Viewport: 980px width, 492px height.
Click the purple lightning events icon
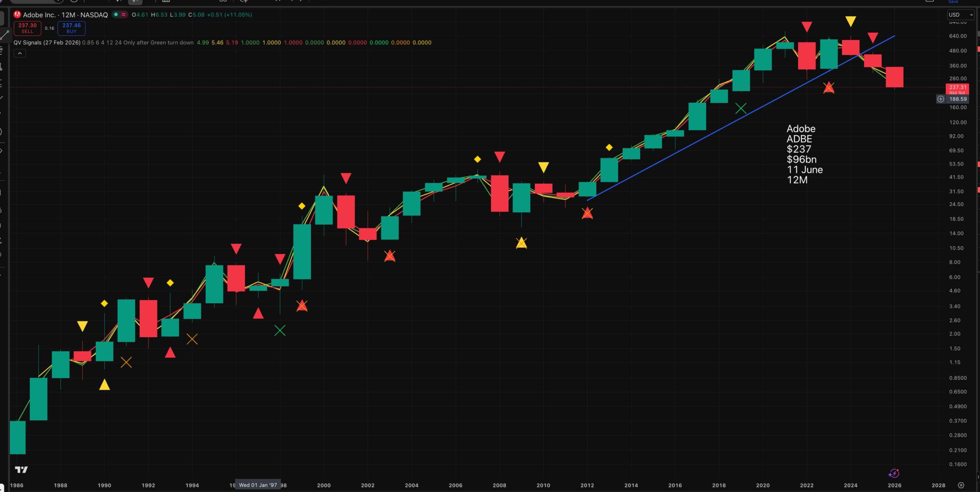894,473
